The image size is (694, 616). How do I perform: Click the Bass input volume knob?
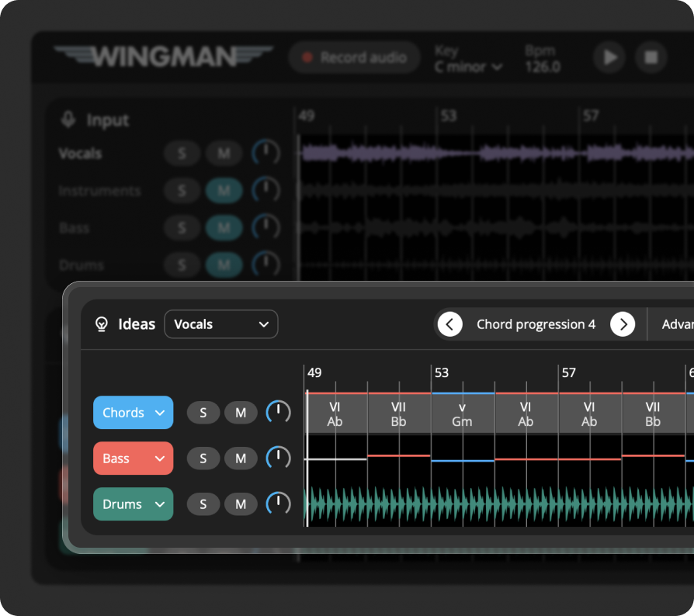[266, 228]
